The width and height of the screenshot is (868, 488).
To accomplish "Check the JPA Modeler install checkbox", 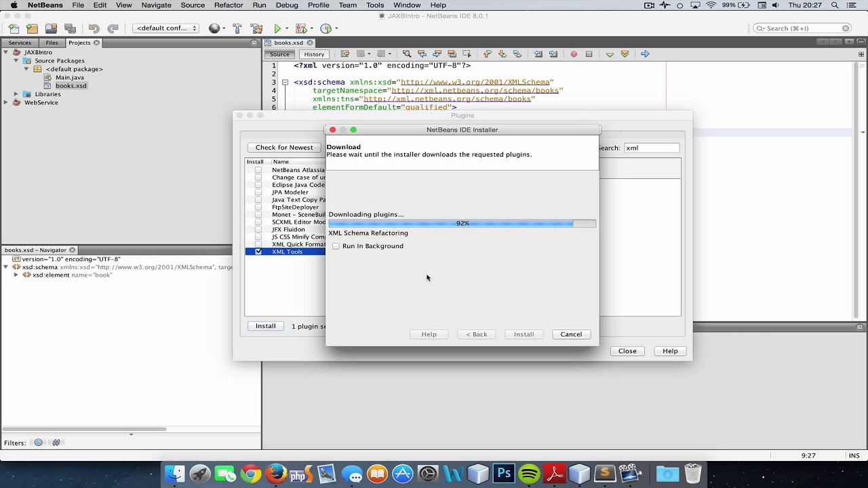I will click(258, 192).
